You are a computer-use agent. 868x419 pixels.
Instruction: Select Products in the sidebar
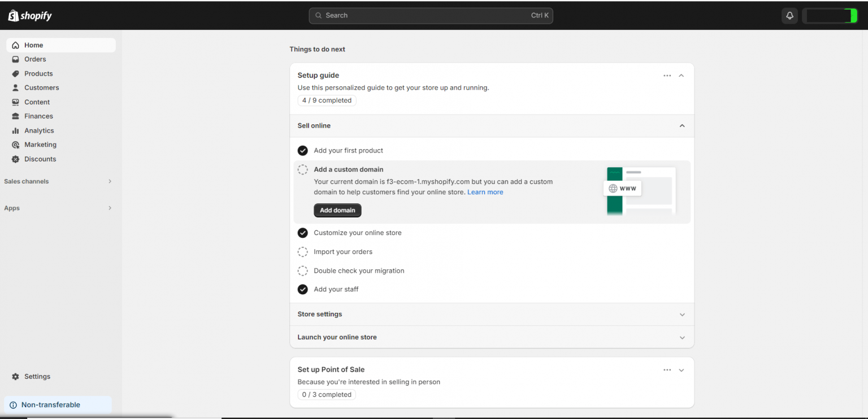39,73
